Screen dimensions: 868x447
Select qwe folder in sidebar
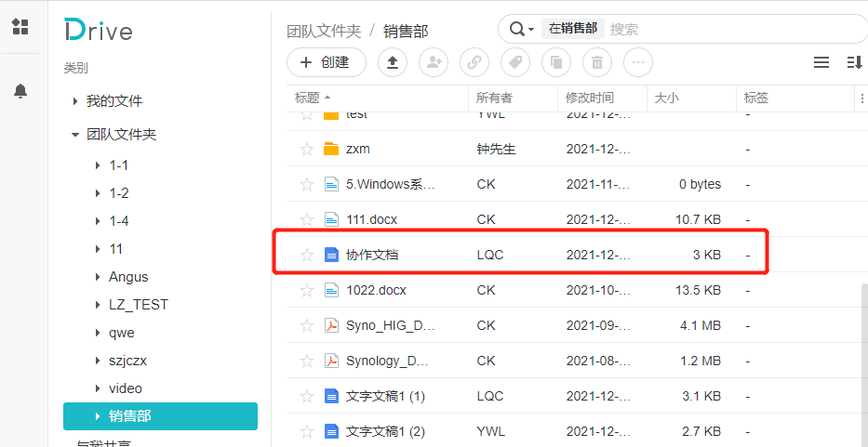pyautogui.click(x=122, y=333)
